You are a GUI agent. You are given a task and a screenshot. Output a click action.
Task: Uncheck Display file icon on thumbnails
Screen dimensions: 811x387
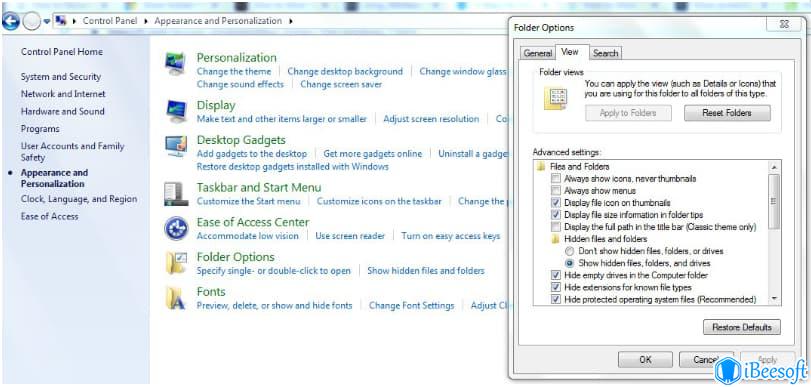[555, 202]
